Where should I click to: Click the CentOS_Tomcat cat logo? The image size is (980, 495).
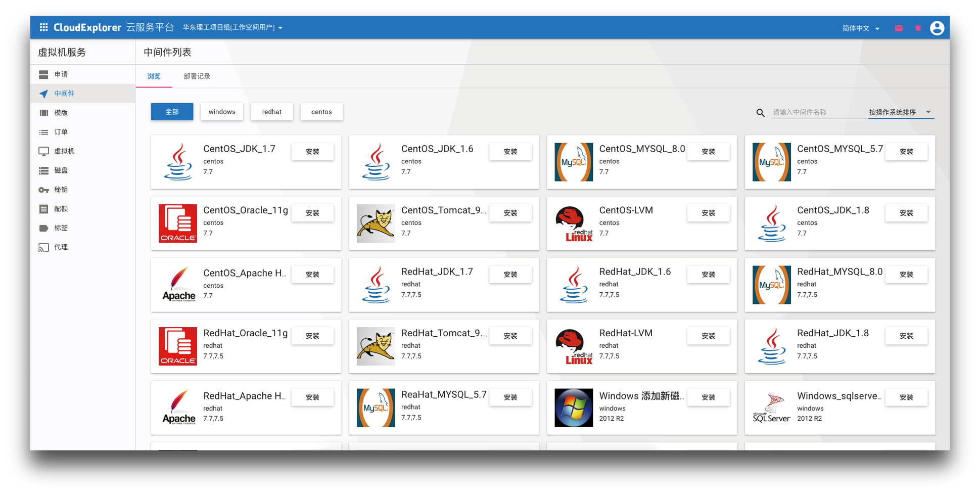point(376,223)
